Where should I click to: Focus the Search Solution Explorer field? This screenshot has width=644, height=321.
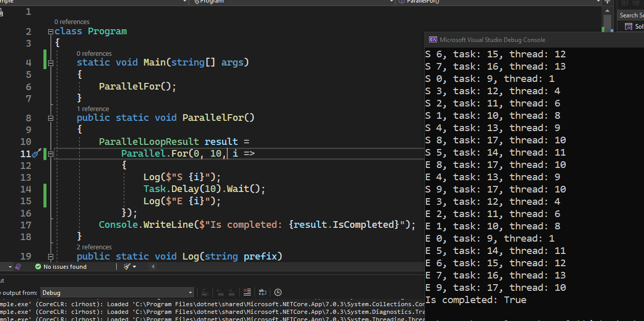point(630,15)
